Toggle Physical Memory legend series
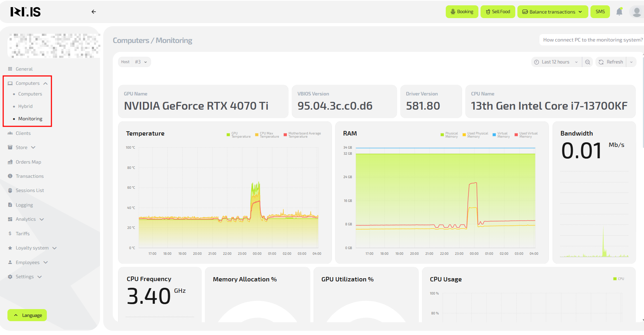 (x=449, y=135)
